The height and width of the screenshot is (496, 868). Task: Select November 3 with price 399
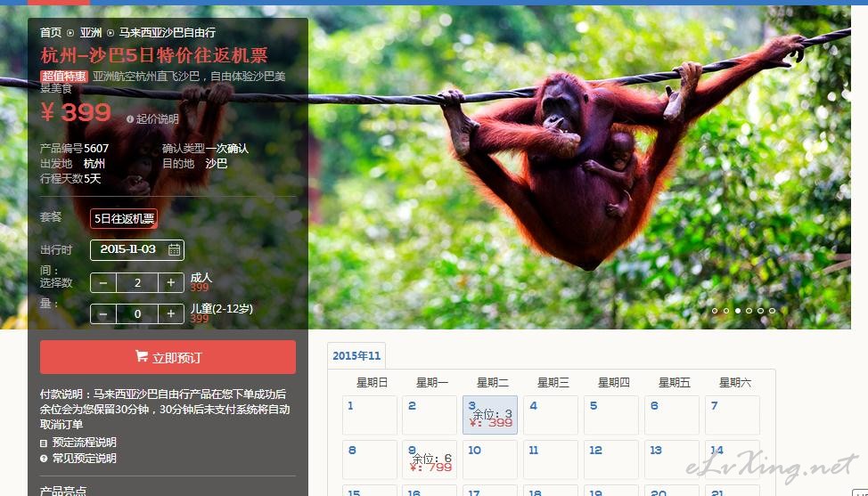[x=490, y=415]
